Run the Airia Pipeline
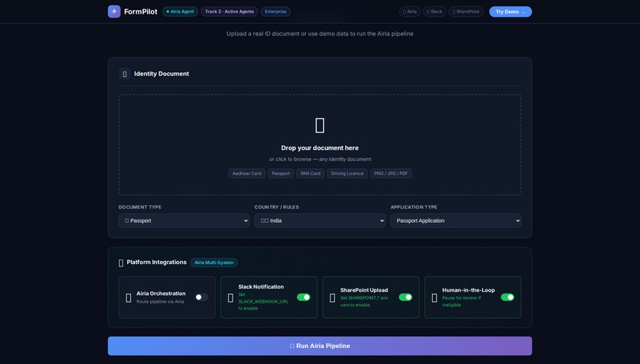The height and width of the screenshot is (364, 640). (x=320, y=346)
